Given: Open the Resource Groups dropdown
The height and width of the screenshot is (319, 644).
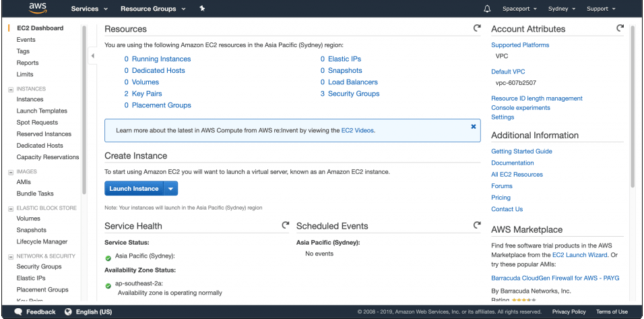Looking at the screenshot, I should tap(153, 9).
